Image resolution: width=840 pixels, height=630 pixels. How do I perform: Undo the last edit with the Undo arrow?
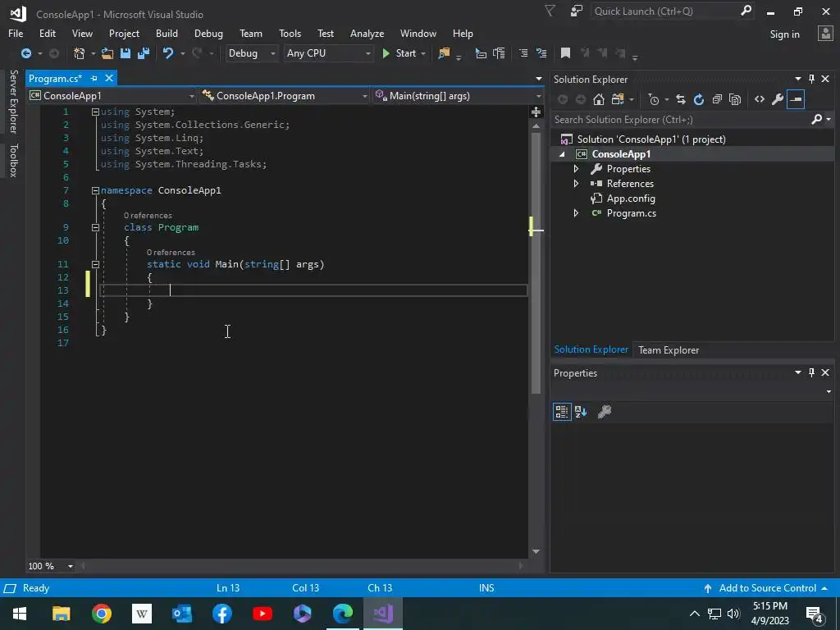(x=167, y=53)
